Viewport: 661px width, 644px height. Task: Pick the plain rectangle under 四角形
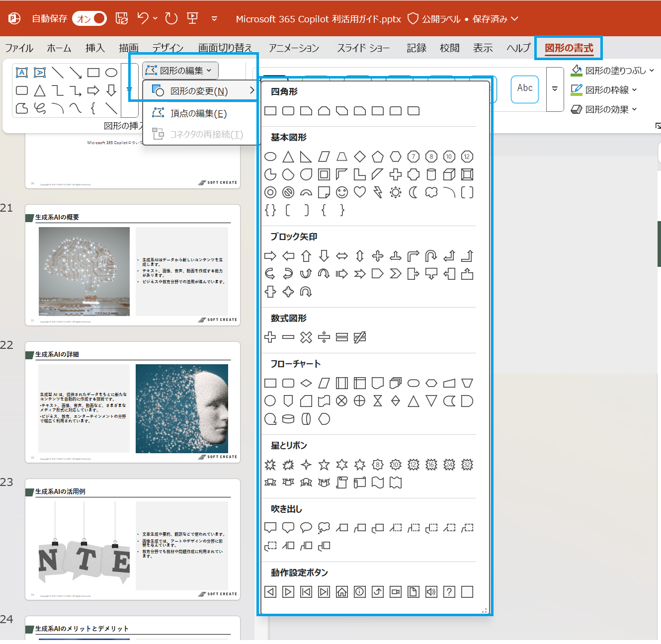click(270, 111)
